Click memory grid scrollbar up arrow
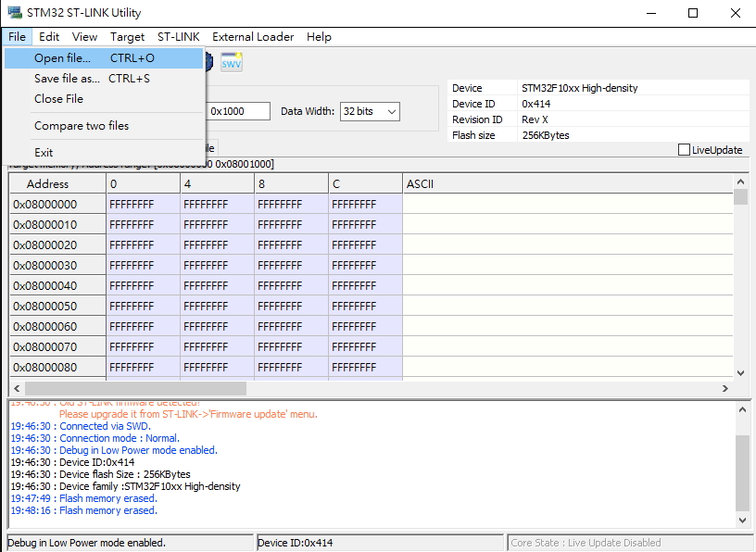 point(741,182)
